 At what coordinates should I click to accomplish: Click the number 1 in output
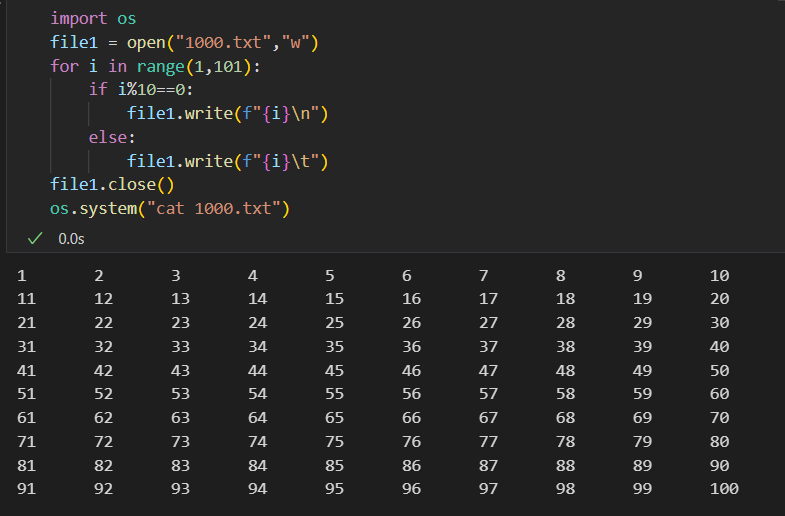[22, 276]
